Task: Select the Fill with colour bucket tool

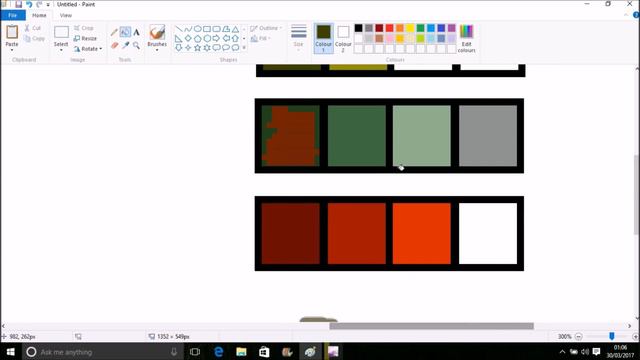Action: coord(125,32)
